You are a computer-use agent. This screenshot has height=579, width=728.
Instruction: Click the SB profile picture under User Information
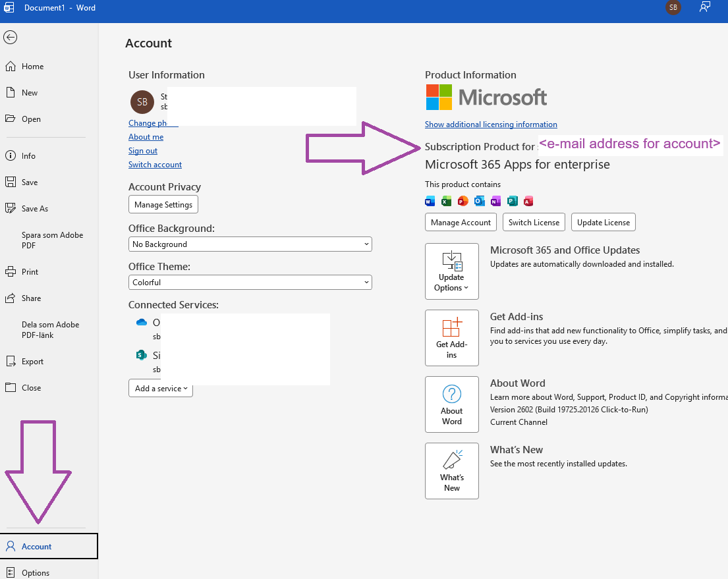click(x=142, y=102)
